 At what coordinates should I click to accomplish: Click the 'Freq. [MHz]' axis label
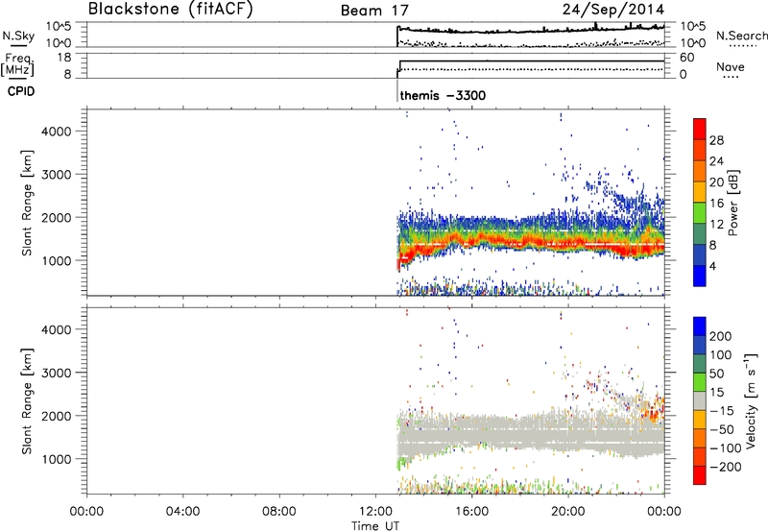17,64
